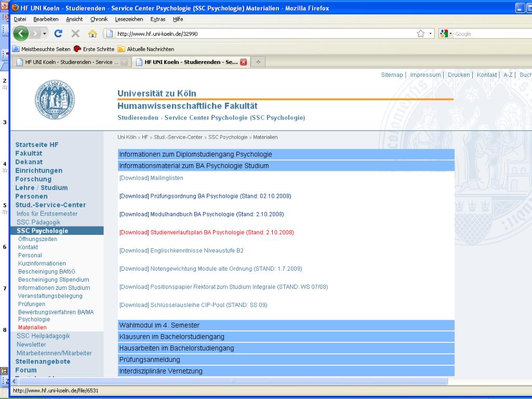The height and width of the screenshot is (399, 532).
Task: Collapse Informationsmaterial zum BA Psychologie Studium section
Action: coord(286,166)
